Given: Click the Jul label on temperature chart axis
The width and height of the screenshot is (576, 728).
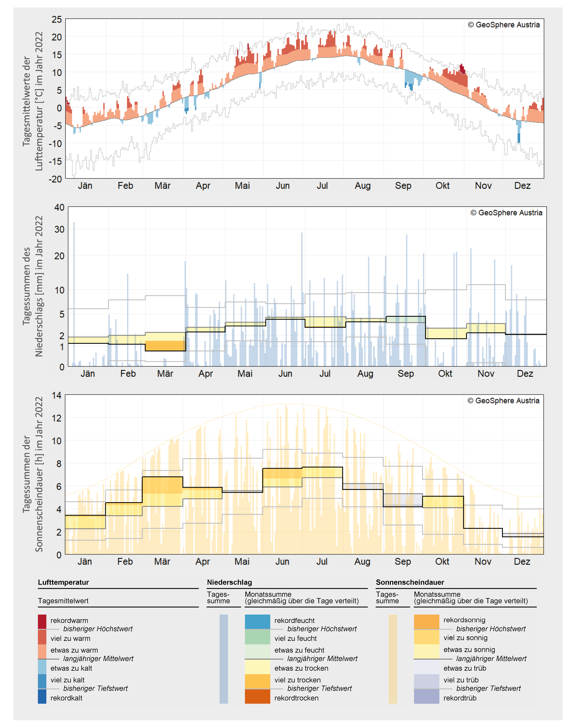Looking at the screenshot, I should tap(322, 186).
